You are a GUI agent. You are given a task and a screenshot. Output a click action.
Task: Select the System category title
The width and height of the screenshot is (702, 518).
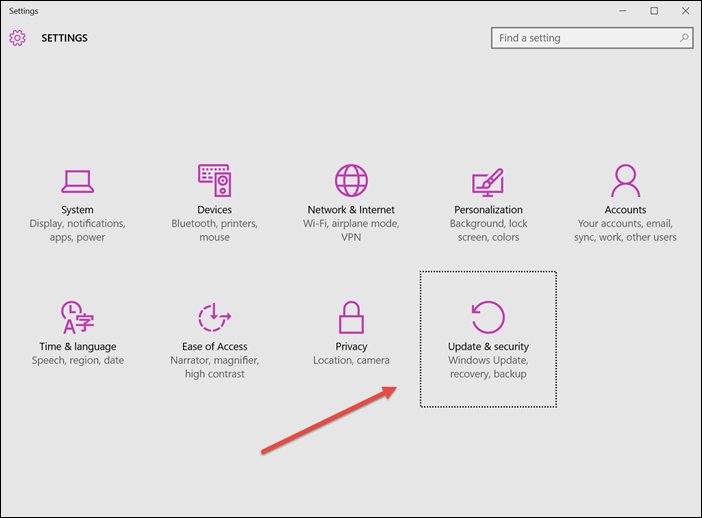tap(77, 210)
